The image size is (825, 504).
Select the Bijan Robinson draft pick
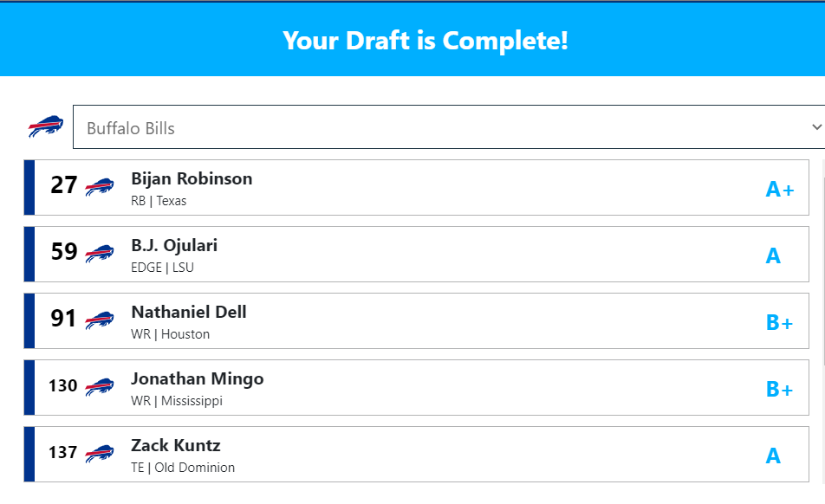(x=416, y=187)
